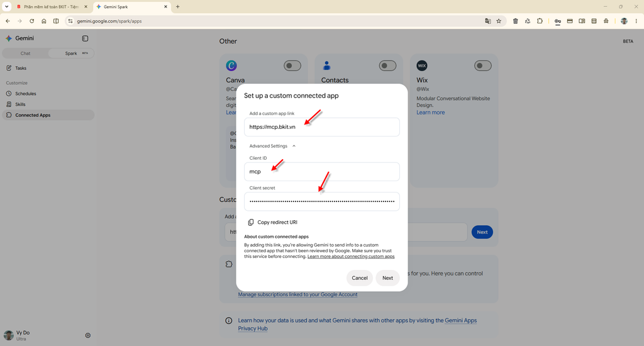This screenshot has height=346, width=644.
Task: Click the key password manager toolbar icon
Action: point(557,21)
